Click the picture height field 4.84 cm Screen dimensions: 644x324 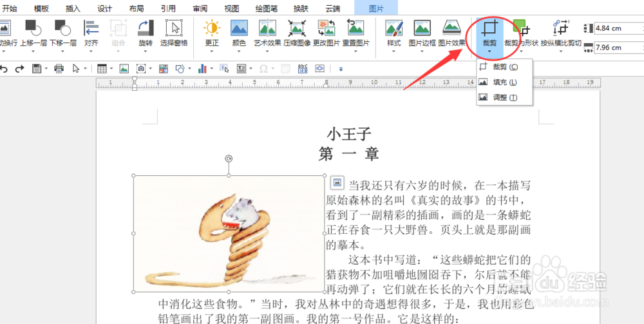[618, 28]
